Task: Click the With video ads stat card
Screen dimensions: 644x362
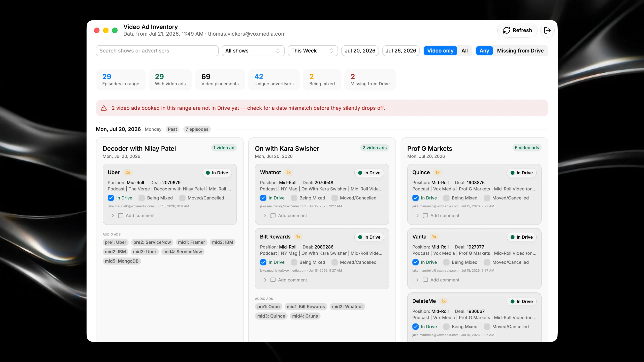Action: (170, 80)
